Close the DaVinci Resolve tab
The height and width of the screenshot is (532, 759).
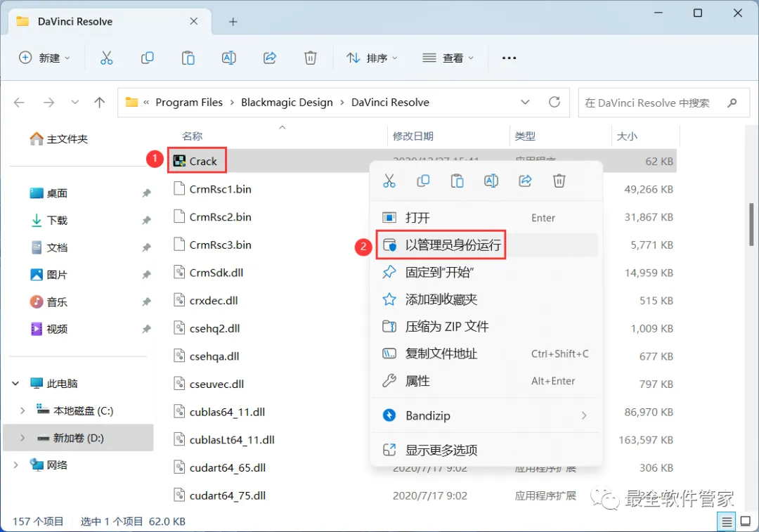coord(194,21)
